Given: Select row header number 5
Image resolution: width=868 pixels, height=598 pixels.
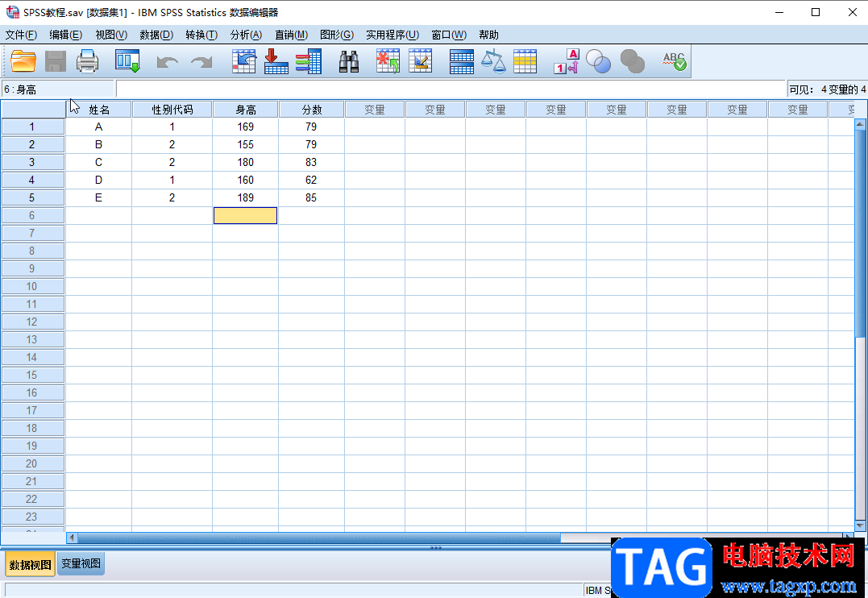Looking at the screenshot, I should click(33, 197).
